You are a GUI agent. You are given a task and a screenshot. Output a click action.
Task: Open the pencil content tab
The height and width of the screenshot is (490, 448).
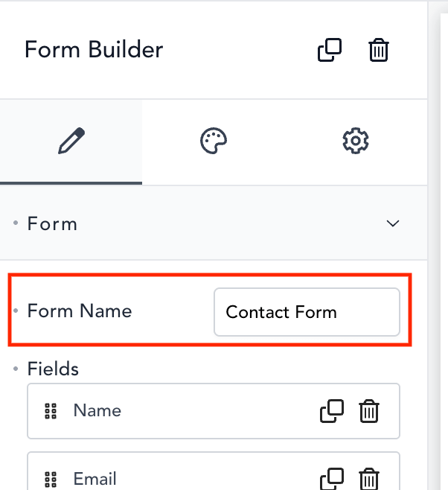point(71,141)
